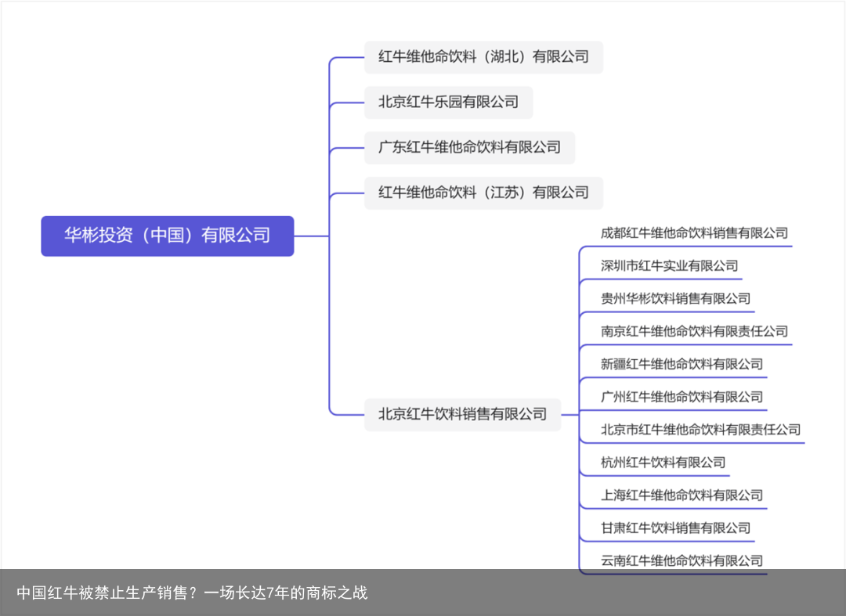Viewport: 846px width, 616px height.
Task: Select the 云南红牛维他命饮料有限公司 entry
Action: point(681,561)
